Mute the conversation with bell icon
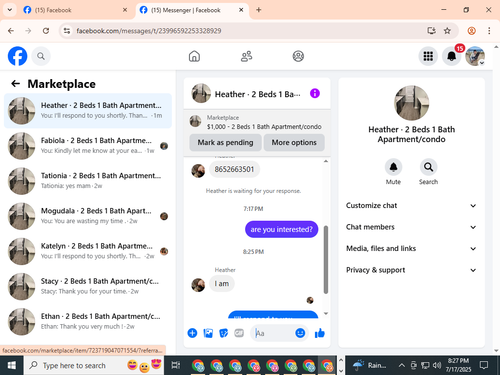 (393, 167)
